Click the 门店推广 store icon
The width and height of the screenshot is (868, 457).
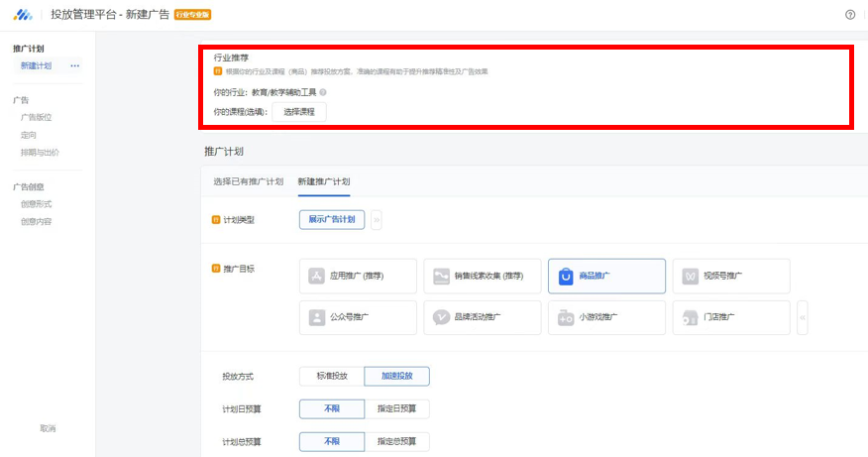pyautogui.click(x=690, y=317)
